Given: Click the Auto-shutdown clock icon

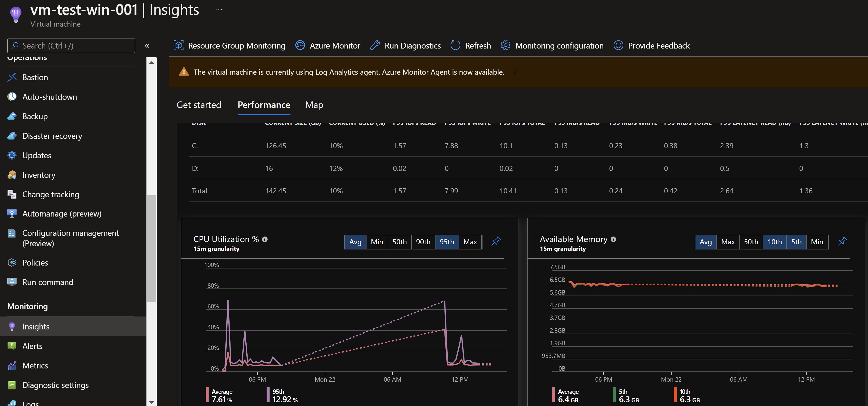Looking at the screenshot, I should tap(12, 97).
